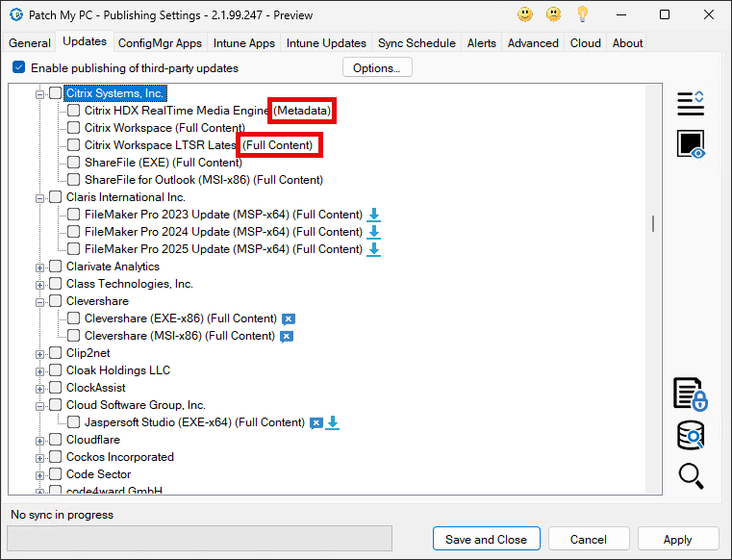Switch to the Sync Schedule tab
The image size is (732, 560).
pos(416,43)
